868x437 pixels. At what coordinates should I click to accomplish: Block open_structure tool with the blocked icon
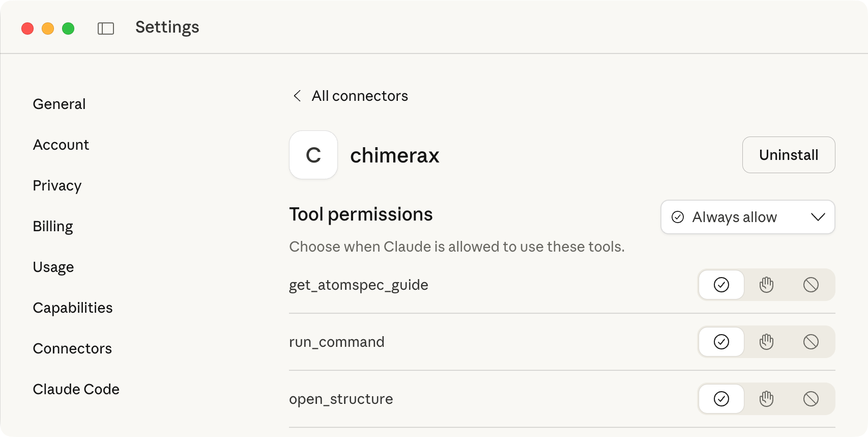point(811,399)
